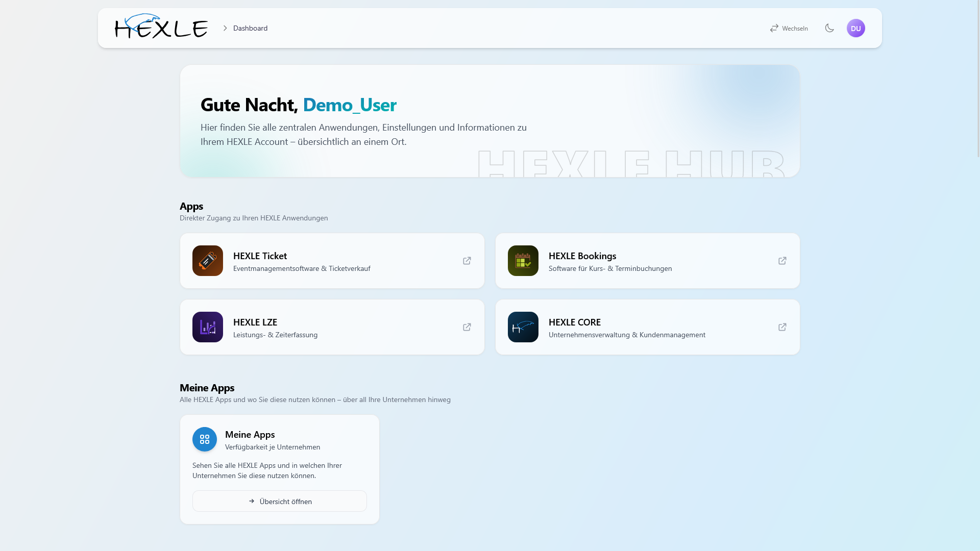Click the HEXLE Ticket app icon

208,261
